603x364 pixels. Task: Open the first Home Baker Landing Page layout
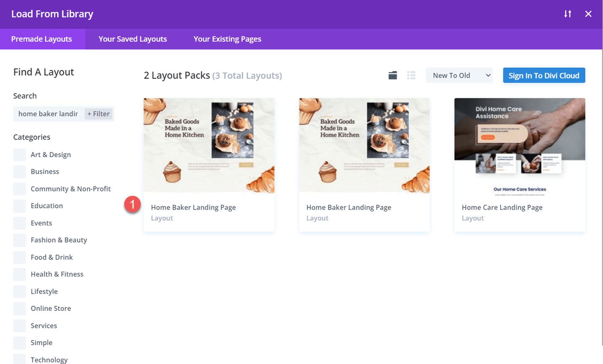pos(209,145)
